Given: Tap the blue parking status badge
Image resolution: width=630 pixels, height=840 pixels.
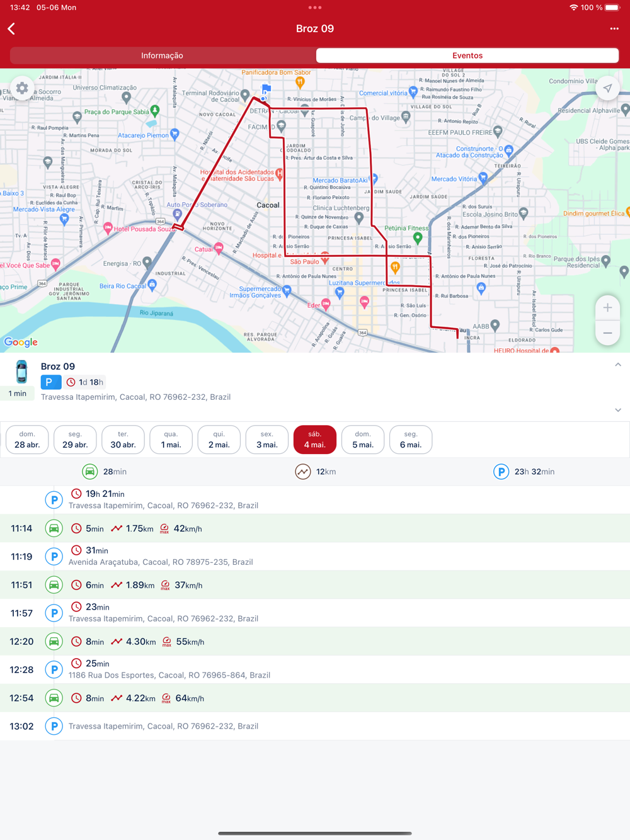Looking at the screenshot, I should [51, 382].
